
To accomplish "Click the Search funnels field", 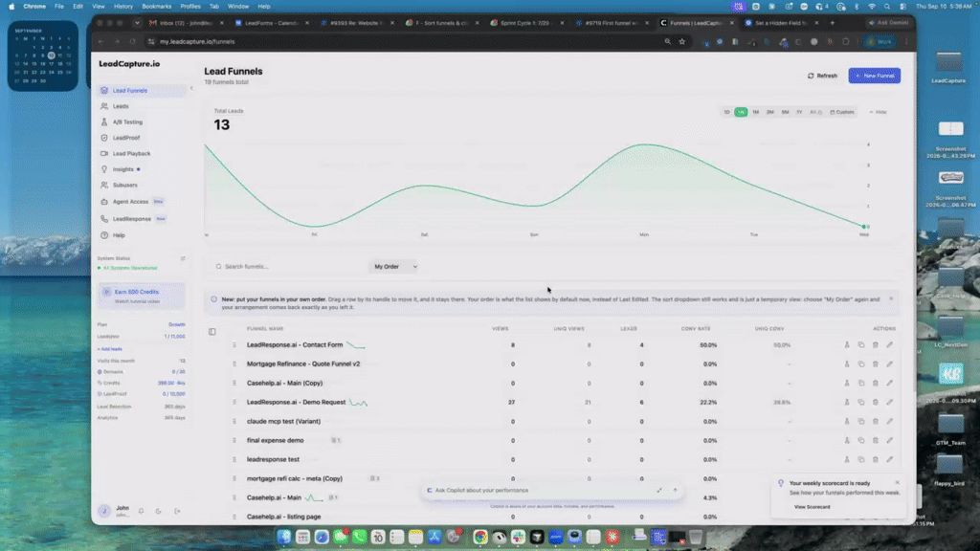I will [x=287, y=267].
